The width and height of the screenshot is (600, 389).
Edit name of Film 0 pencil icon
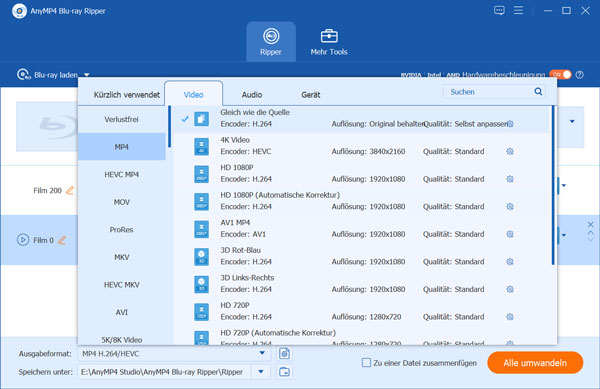[x=62, y=240]
